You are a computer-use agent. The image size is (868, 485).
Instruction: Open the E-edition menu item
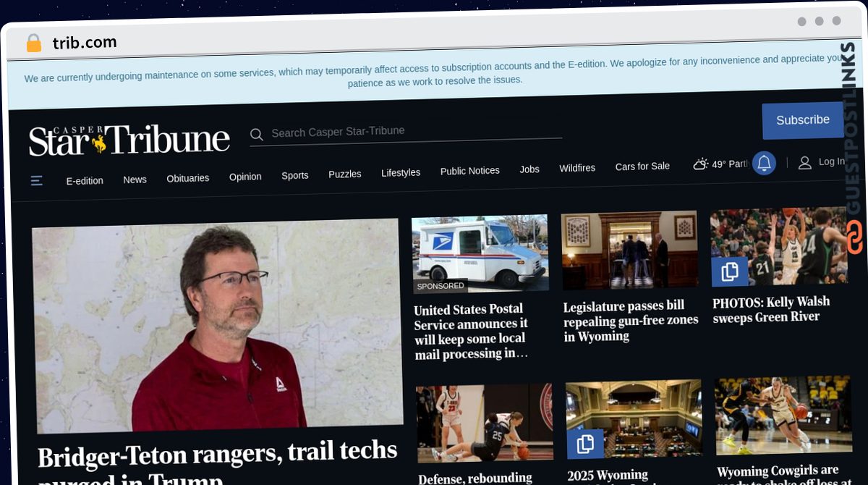tap(85, 180)
